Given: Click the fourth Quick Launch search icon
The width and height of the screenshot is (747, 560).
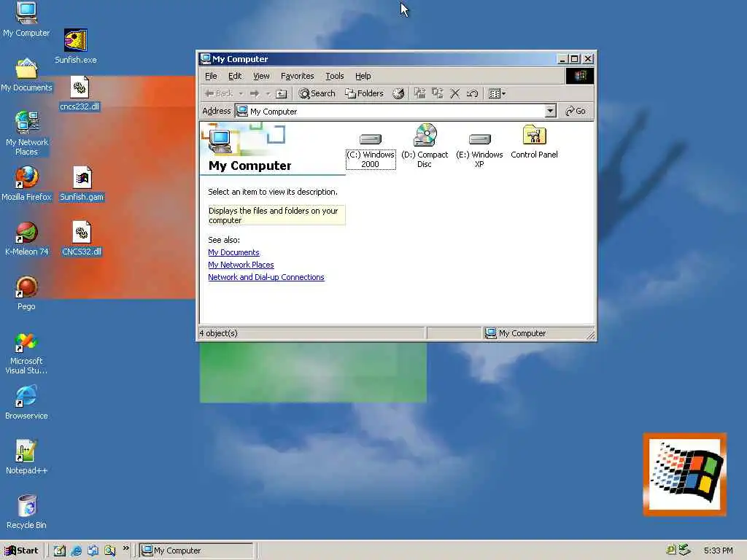Looking at the screenshot, I should point(110,551).
